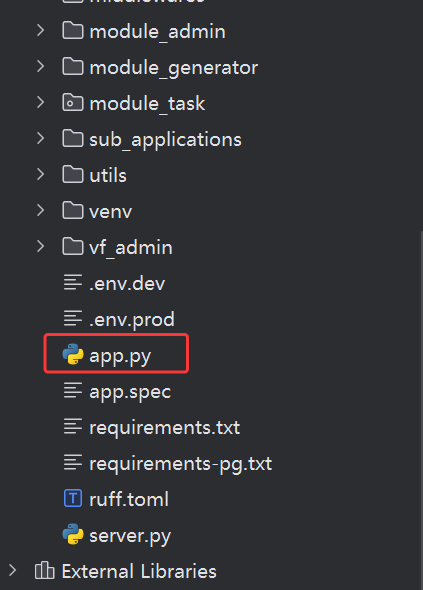Expand the module_task folder chevron
Screen dimensions: 423x590
click(41, 102)
